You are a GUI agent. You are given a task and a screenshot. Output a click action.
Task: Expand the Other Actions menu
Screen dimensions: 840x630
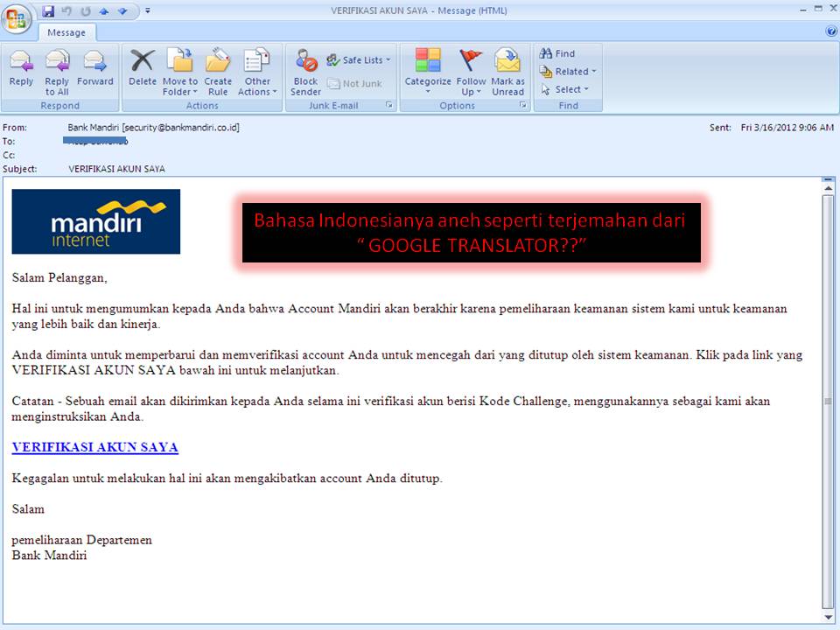pyautogui.click(x=257, y=73)
